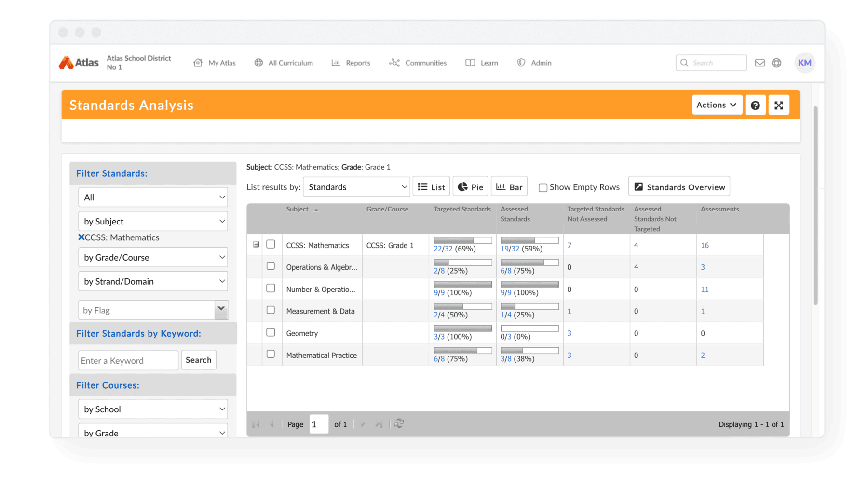Screen dimensions: 868x488
Task: Click the support lifebuoy icon in header
Action: click(776, 63)
